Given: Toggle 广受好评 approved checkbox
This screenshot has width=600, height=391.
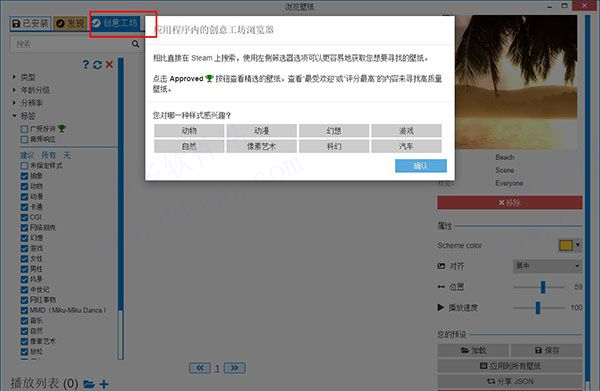Looking at the screenshot, I should click(24, 129).
